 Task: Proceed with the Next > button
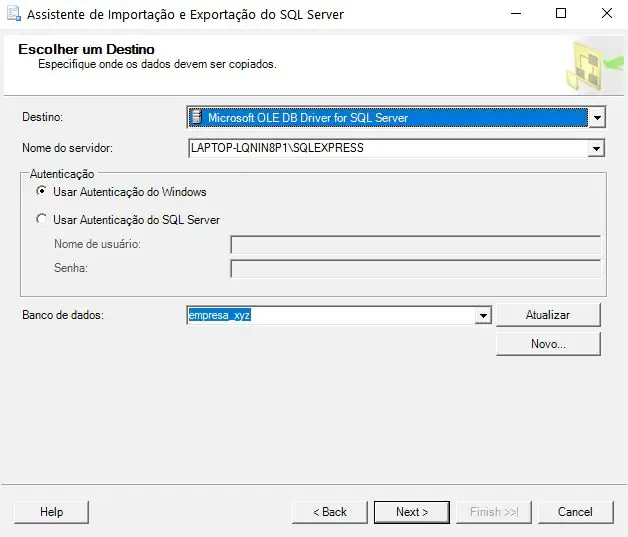[412, 512]
